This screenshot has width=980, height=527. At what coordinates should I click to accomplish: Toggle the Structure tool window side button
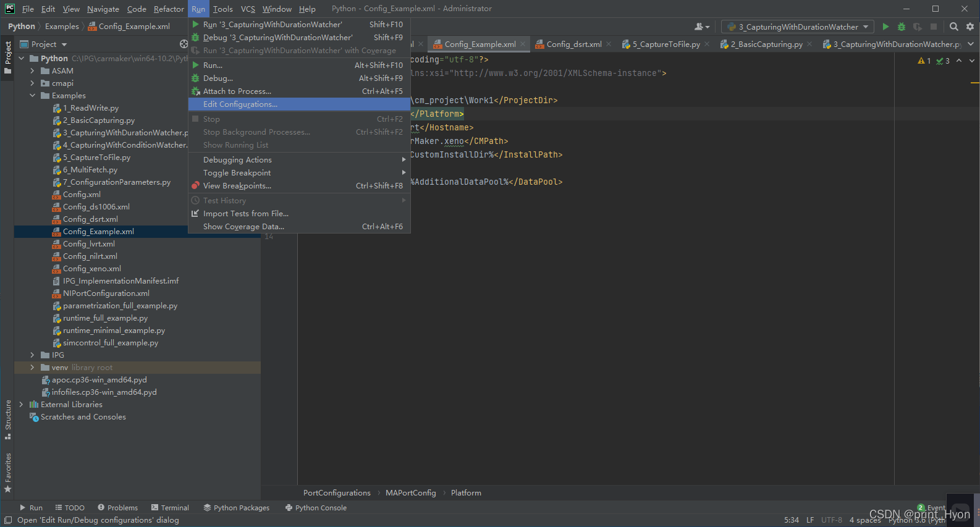point(7,419)
